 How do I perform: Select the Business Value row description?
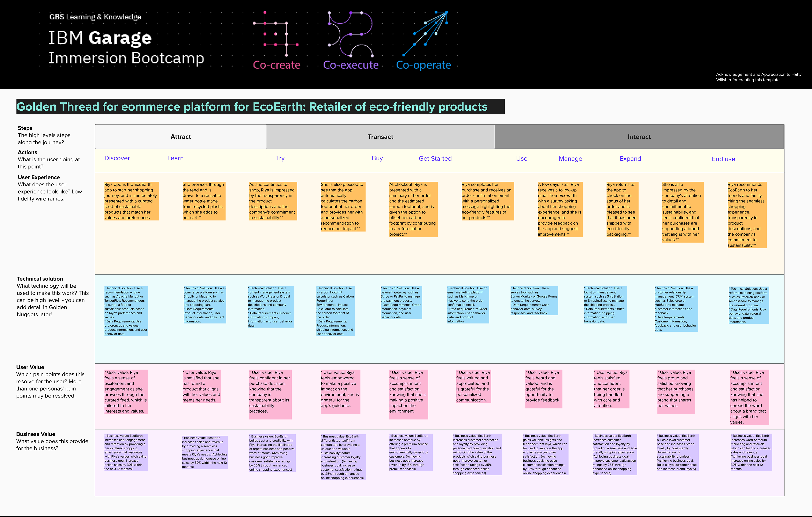[52, 441]
